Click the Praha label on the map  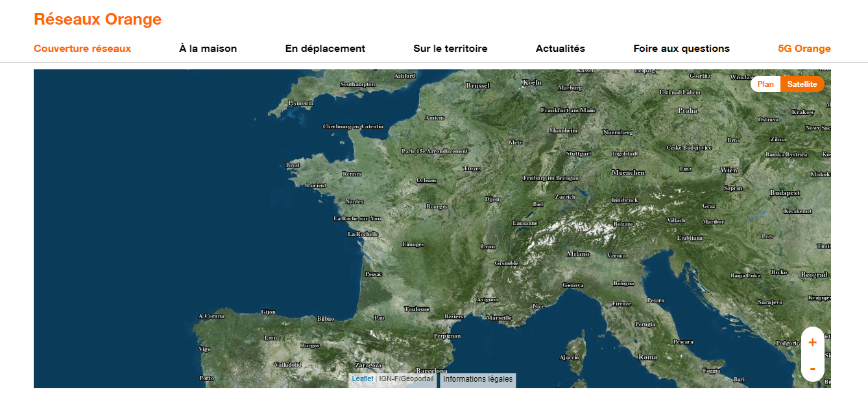(688, 111)
